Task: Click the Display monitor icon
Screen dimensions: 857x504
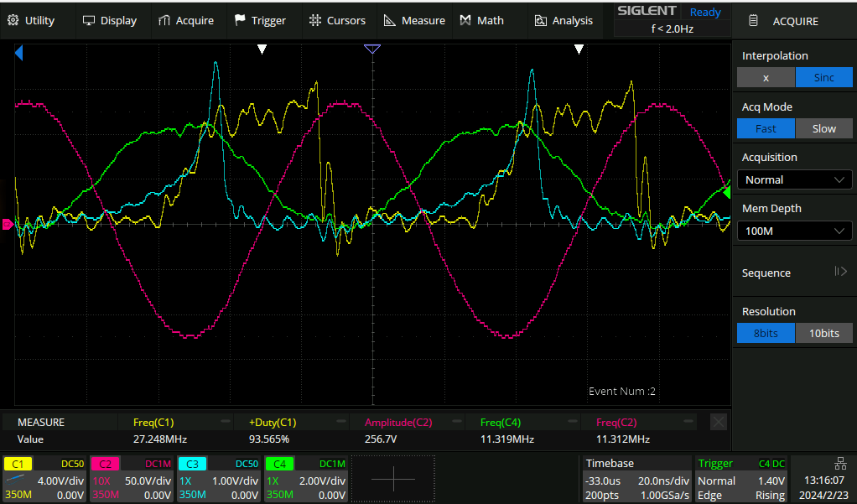Action: click(89, 20)
